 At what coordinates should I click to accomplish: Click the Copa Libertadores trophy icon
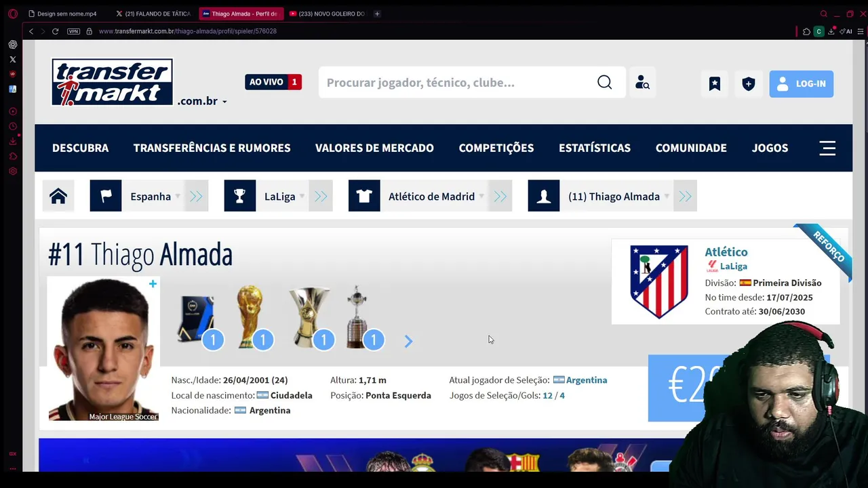click(x=357, y=317)
